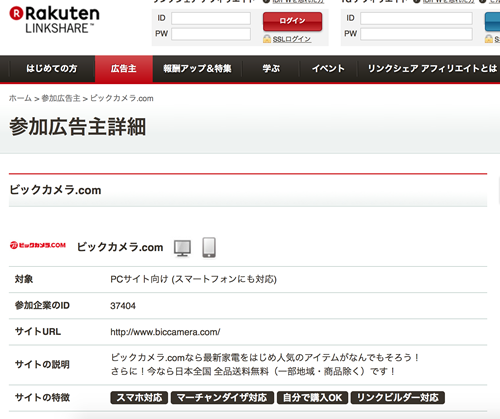The height and width of the screenshot is (419, 500).
Task: Click the second login ID field
Action: pos(416,18)
